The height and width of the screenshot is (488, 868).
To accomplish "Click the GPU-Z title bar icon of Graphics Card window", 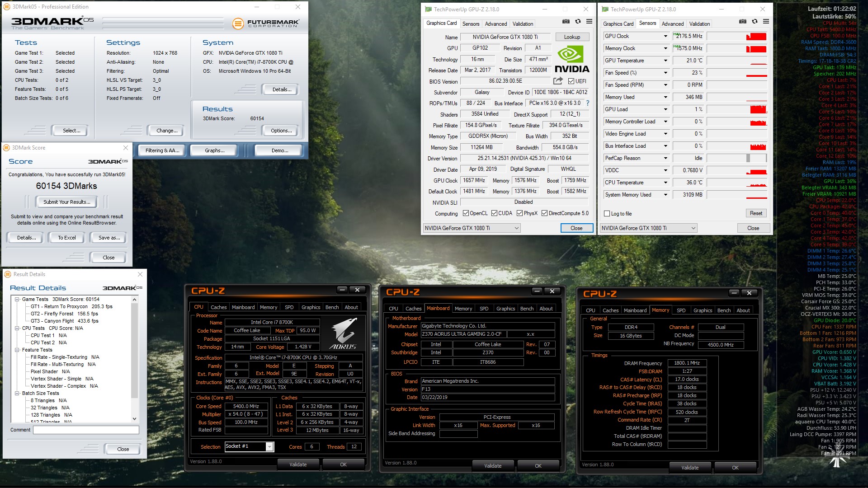I will click(428, 9).
